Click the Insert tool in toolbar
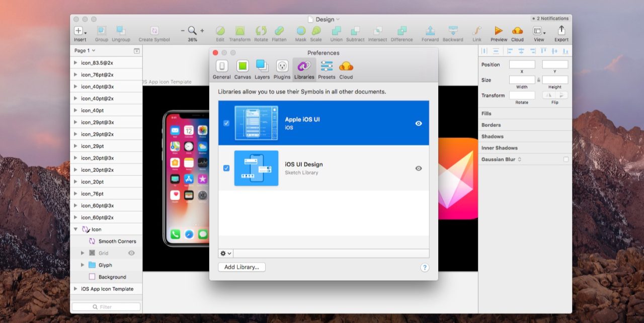Screen dimensions: 644x323 coord(79,31)
